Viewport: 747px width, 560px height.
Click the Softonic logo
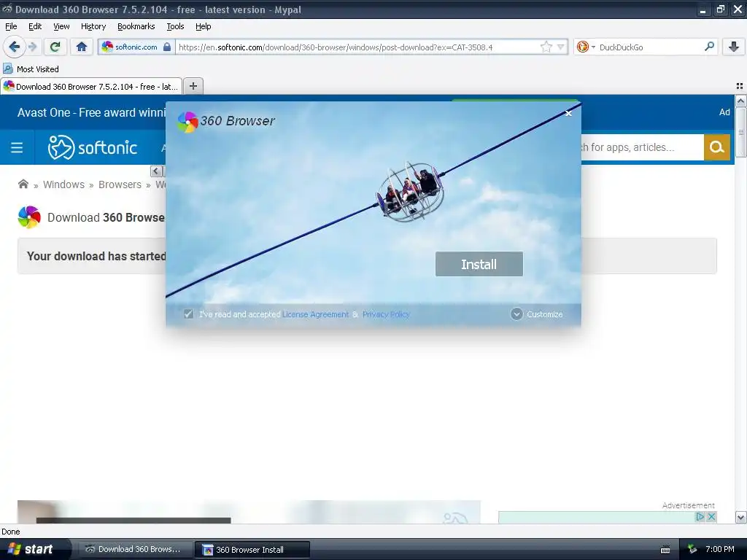(93, 147)
